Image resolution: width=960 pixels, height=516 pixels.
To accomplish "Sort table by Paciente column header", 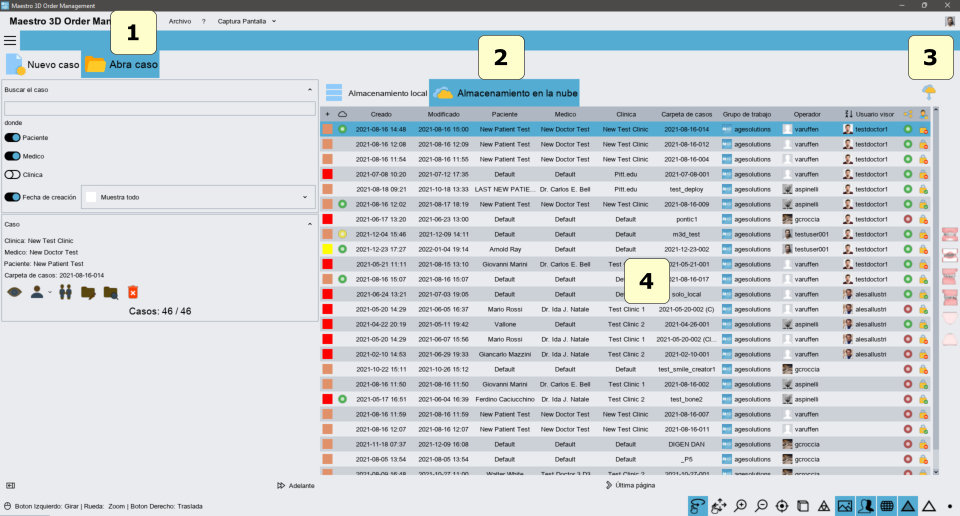I will 504,114.
